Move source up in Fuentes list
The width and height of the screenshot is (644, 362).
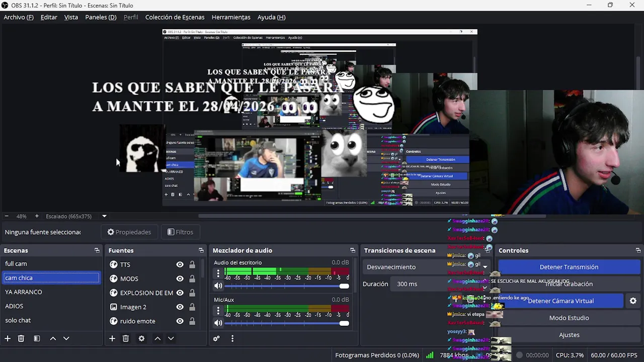click(x=157, y=338)
